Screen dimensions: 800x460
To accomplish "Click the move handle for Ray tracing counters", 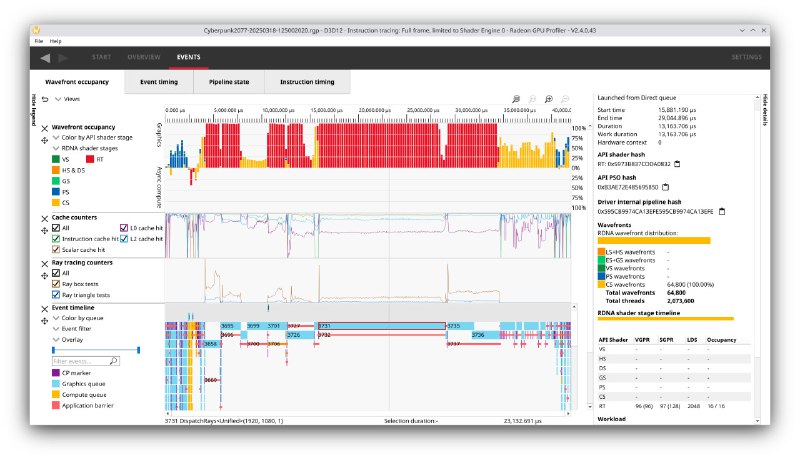I will click(x=45, y=275).
